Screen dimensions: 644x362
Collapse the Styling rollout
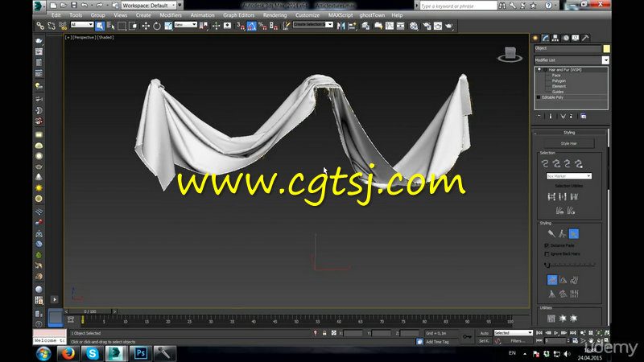(569, 133)
